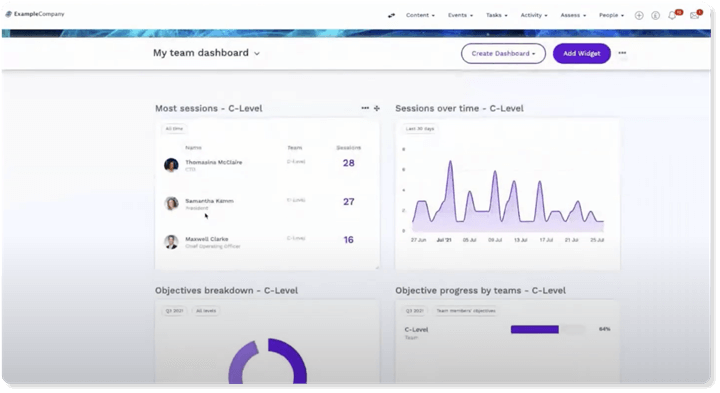This screenshot has width=720, height=393.
Task: Click Chief Operating Officer subtitle
Action: pyautogui.click(x=213, y=247)
